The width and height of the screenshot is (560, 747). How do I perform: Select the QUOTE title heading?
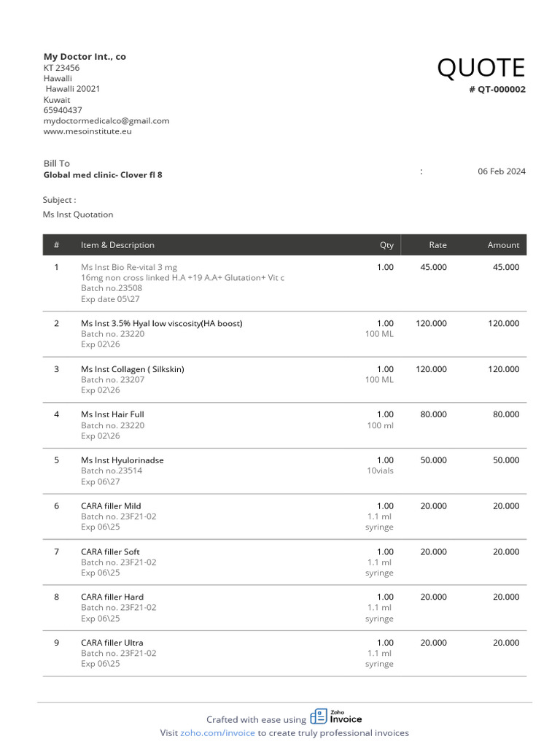[481, 68]
